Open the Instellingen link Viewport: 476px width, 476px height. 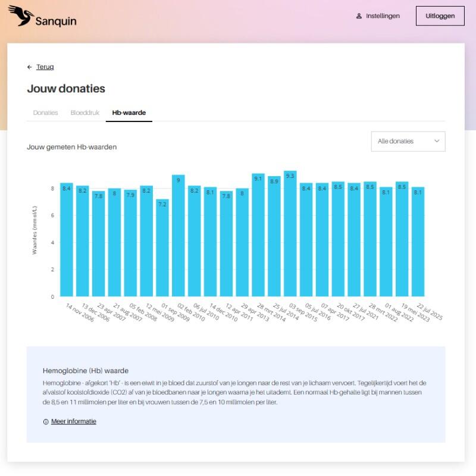(383, 16)
